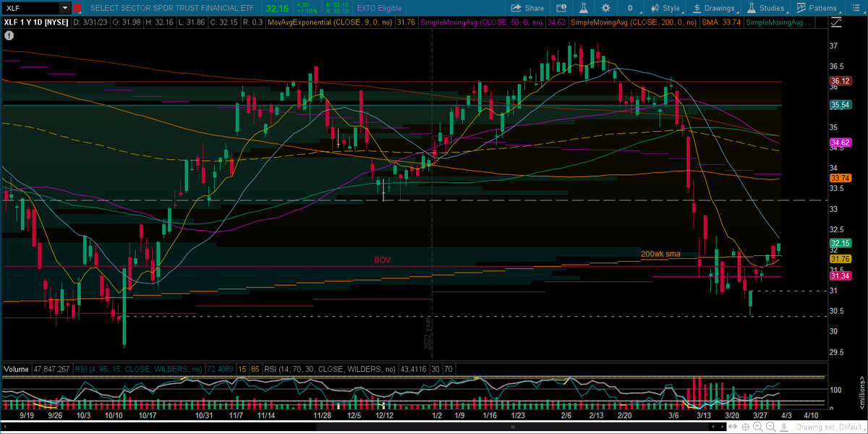The image size is (868, 434).
Task: Click the 2022 year vertical marker label
Action: [427, 332]
